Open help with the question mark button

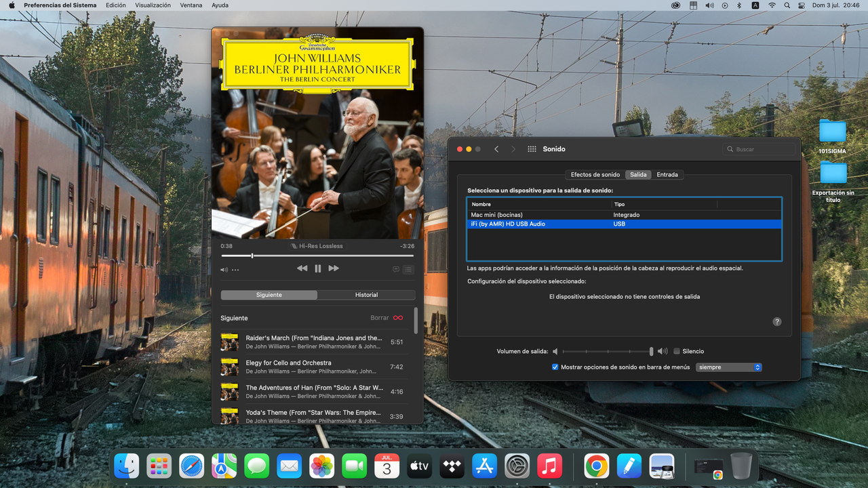tap(777, 322)
